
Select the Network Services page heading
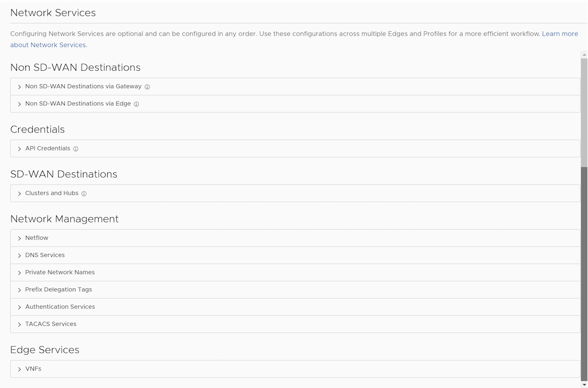coord(53,12)
